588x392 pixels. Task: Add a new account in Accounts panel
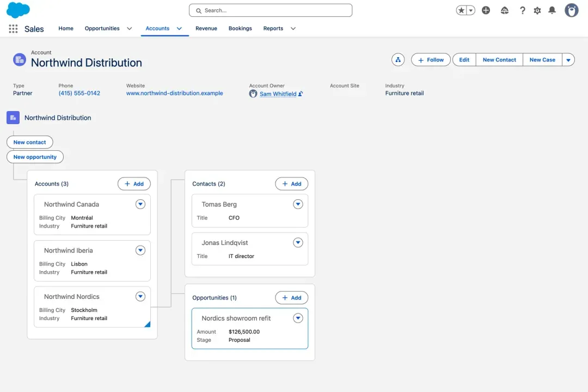click(134, 184)
